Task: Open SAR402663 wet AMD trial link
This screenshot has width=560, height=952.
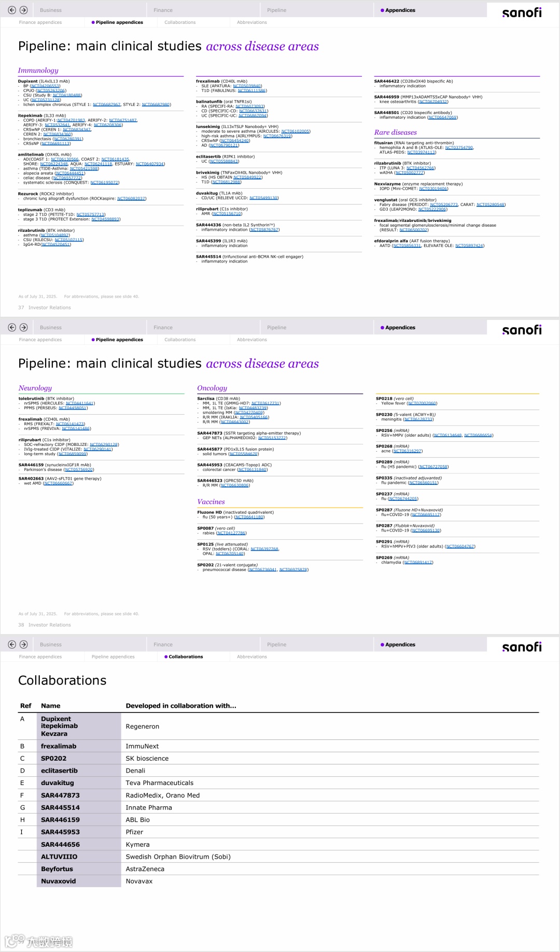Action: coord(58,483)
